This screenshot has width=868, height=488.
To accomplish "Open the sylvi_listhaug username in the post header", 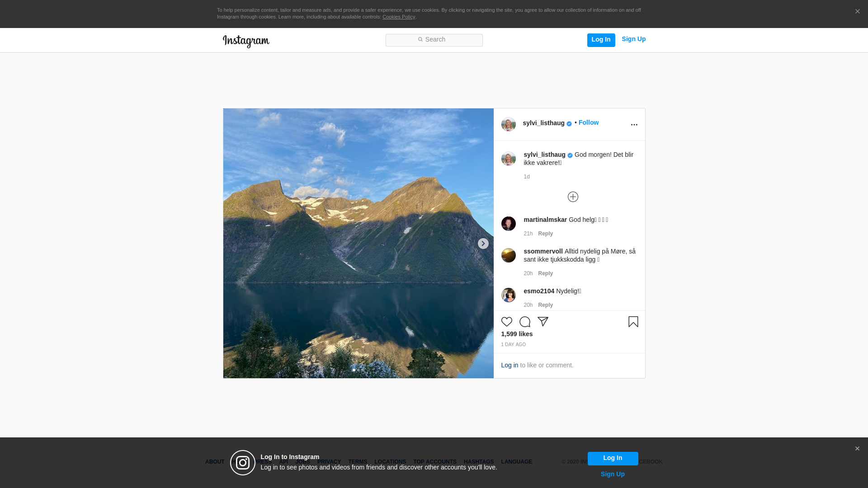I will click(543, 123).
